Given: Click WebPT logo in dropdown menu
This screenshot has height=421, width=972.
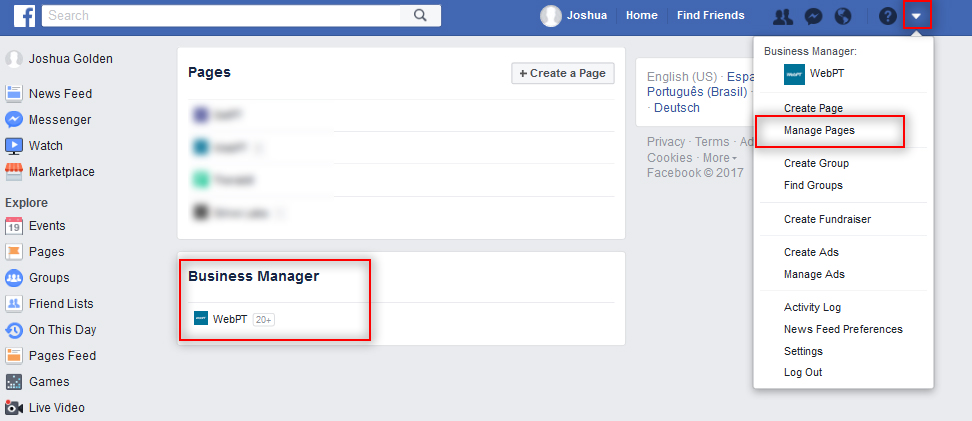Looking at the screenshot, I should coord(794,74).
